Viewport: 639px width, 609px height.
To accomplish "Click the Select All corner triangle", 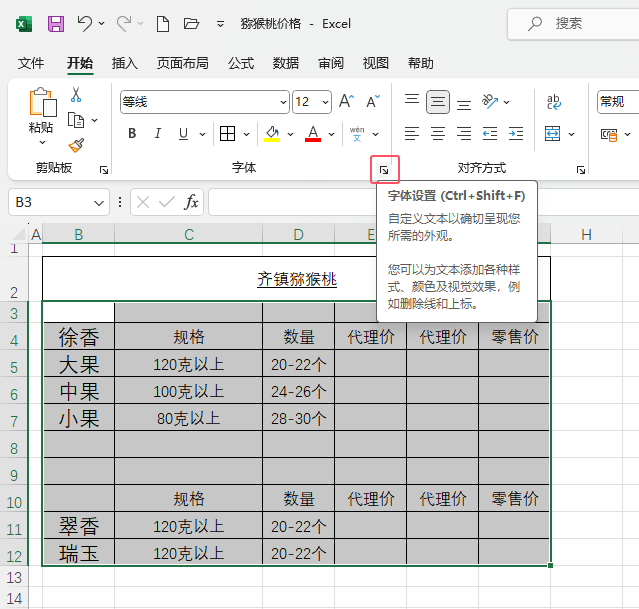I will (18, 234).
